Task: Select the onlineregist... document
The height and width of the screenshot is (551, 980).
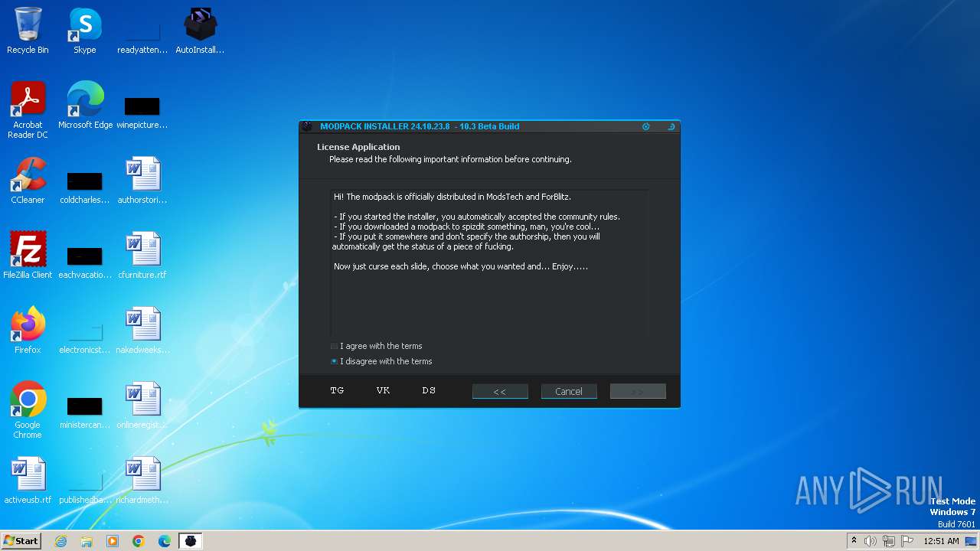Action: pos(142,406)
